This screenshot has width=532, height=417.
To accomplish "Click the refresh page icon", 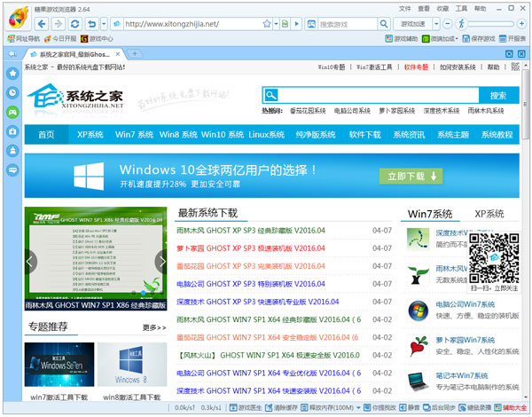I will pos(78,23).
